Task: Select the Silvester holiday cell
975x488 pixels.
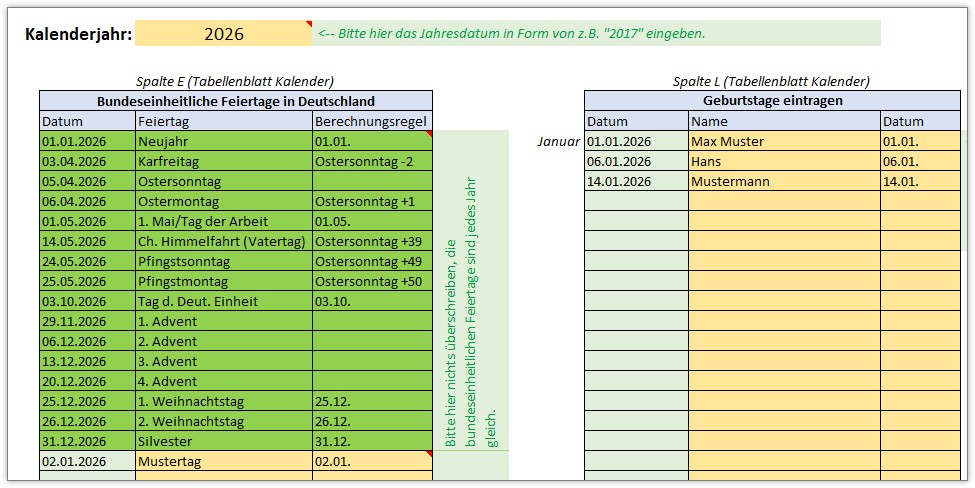Action: pyautogui.click(x=223, y=441)
